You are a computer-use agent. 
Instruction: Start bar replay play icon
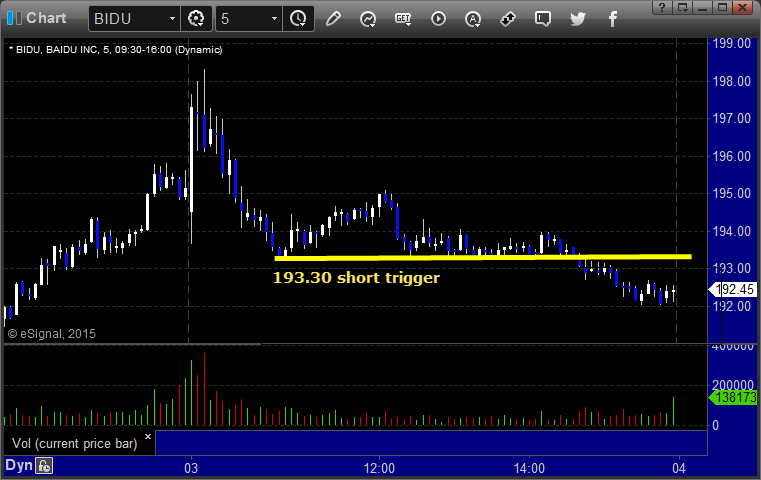click(x=438, y=19)
